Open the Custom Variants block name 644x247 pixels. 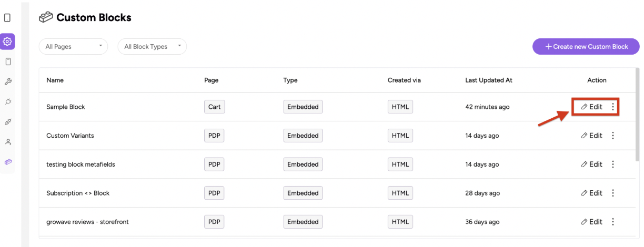click(70, 136)
